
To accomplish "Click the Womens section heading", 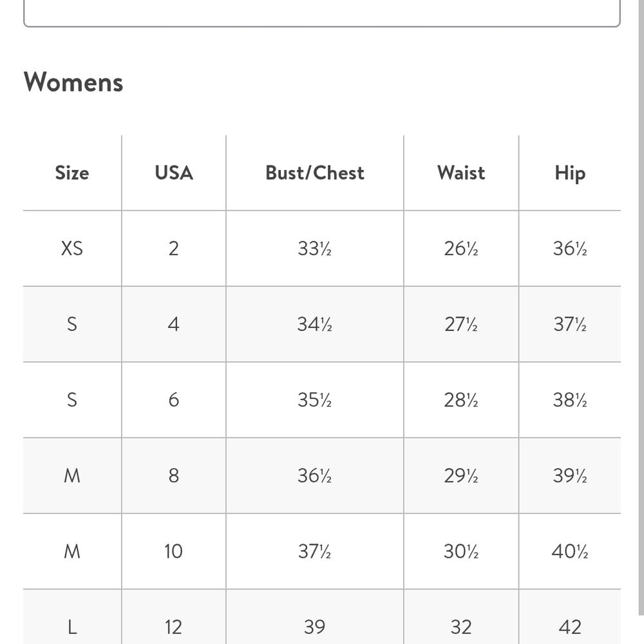I will (x=73, y=82).
